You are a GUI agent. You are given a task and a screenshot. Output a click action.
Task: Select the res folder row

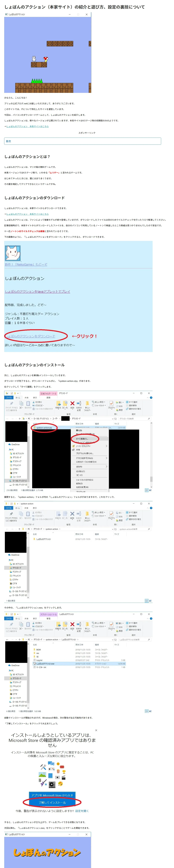click(79, 653)
